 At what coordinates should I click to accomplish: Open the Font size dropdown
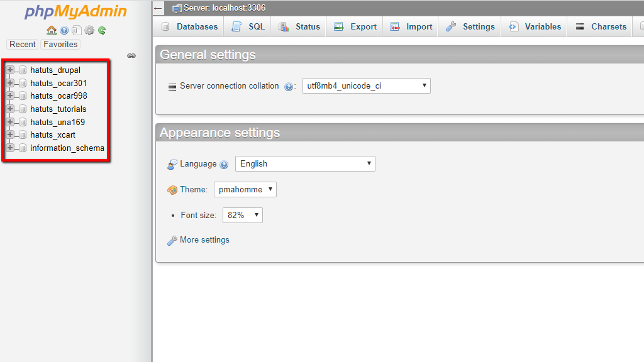[x=242, y=216]
